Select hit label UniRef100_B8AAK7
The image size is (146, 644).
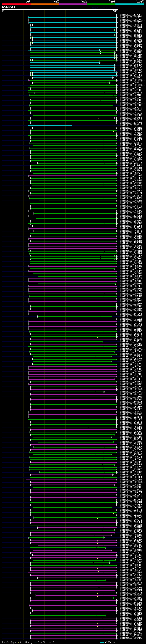[x=131, y=70]
